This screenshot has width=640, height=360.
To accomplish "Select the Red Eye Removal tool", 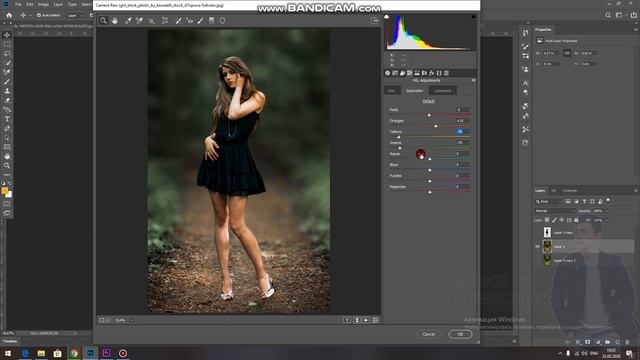I will (x=190, y=20).
